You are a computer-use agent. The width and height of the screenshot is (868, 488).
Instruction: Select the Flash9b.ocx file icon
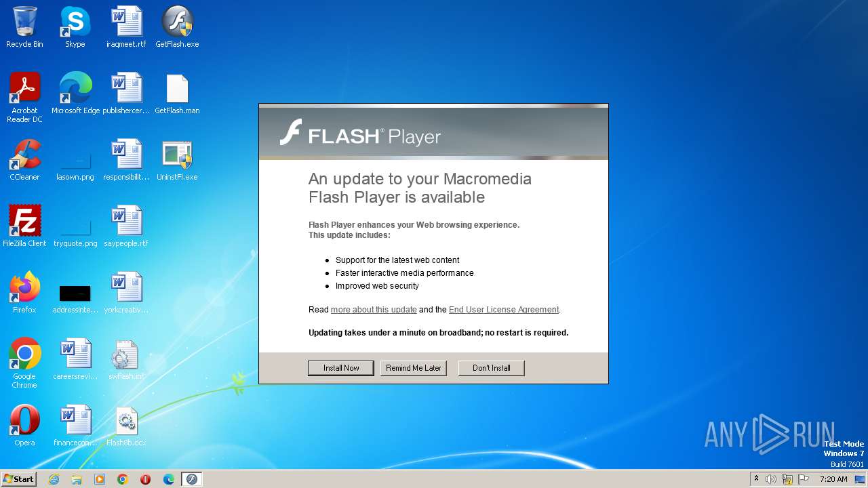coord(126,426)
